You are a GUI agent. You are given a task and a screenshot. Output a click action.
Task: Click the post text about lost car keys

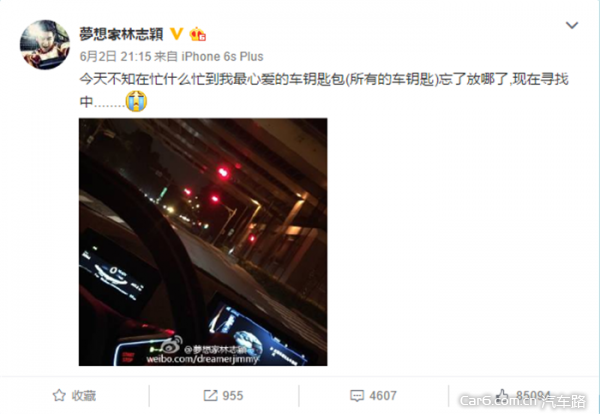click(324, 90)
